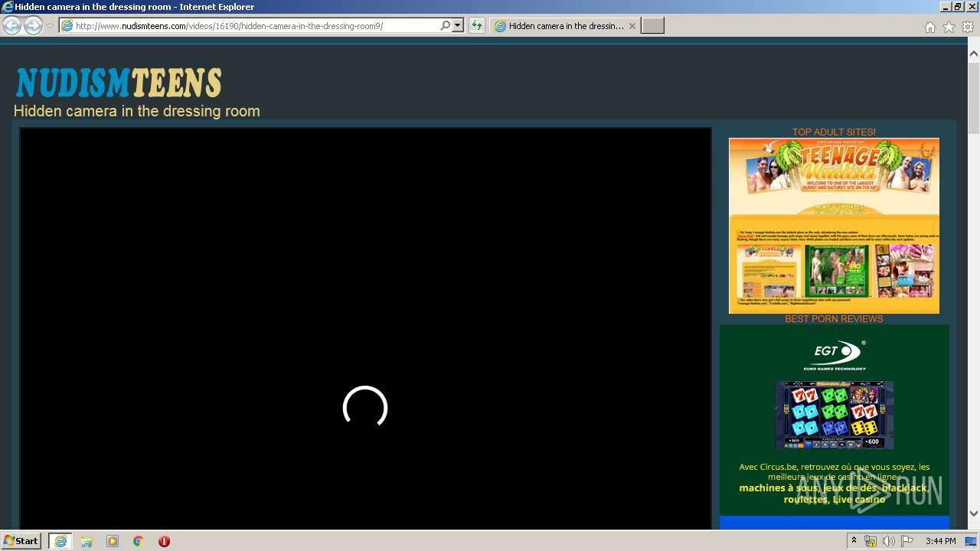The height and width of the screenshot is (551, 980).
Task: Restore down the Internet Explorer window
Action: pos(959,6)
